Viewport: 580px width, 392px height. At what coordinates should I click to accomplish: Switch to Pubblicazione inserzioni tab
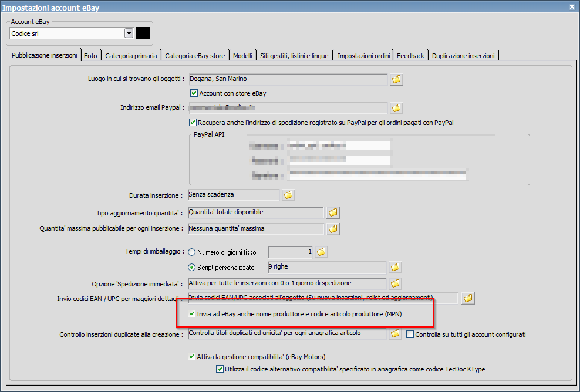(x=45, y=55)
